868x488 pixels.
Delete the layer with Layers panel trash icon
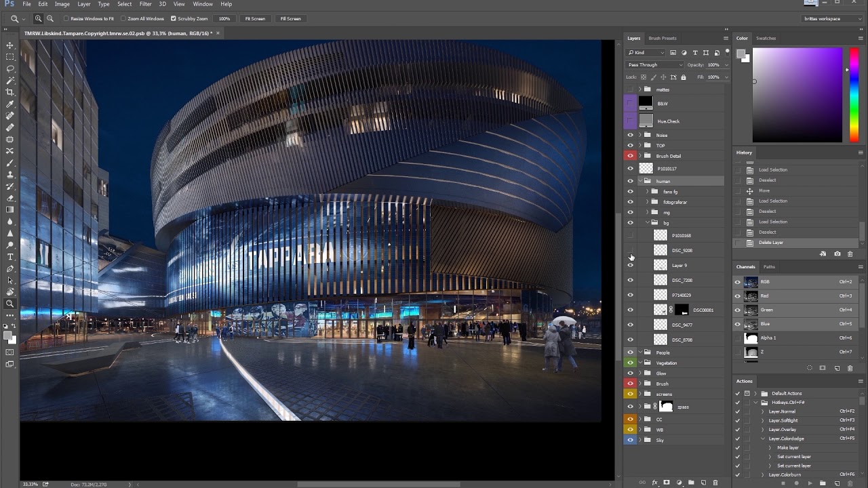[x=715, y=483]
